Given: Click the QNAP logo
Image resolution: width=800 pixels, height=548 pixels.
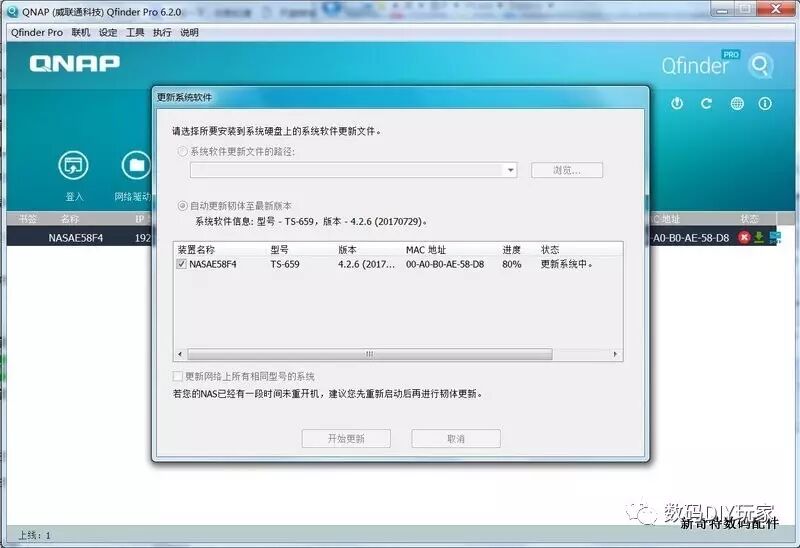Looking at the screenshot, I should pos(74,64).
